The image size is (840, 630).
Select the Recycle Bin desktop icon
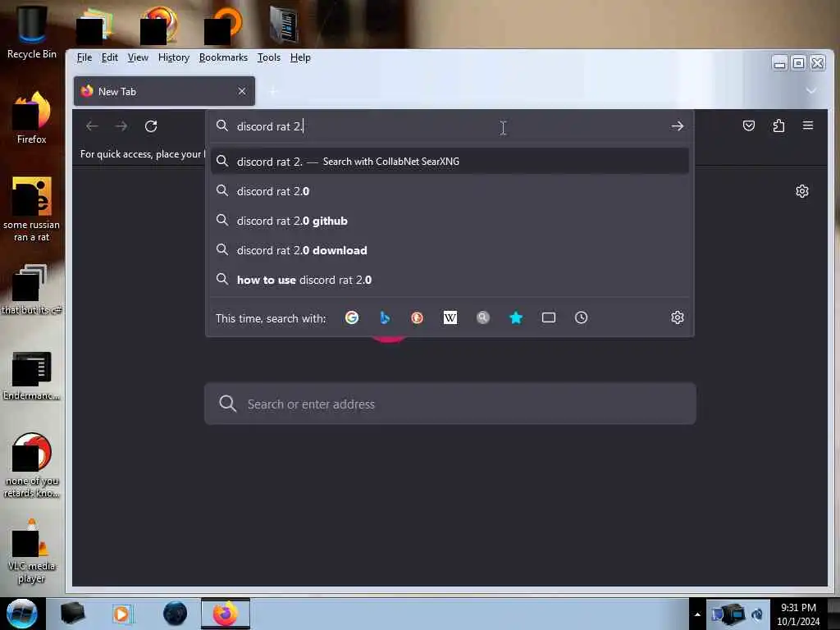pos(32,31)
